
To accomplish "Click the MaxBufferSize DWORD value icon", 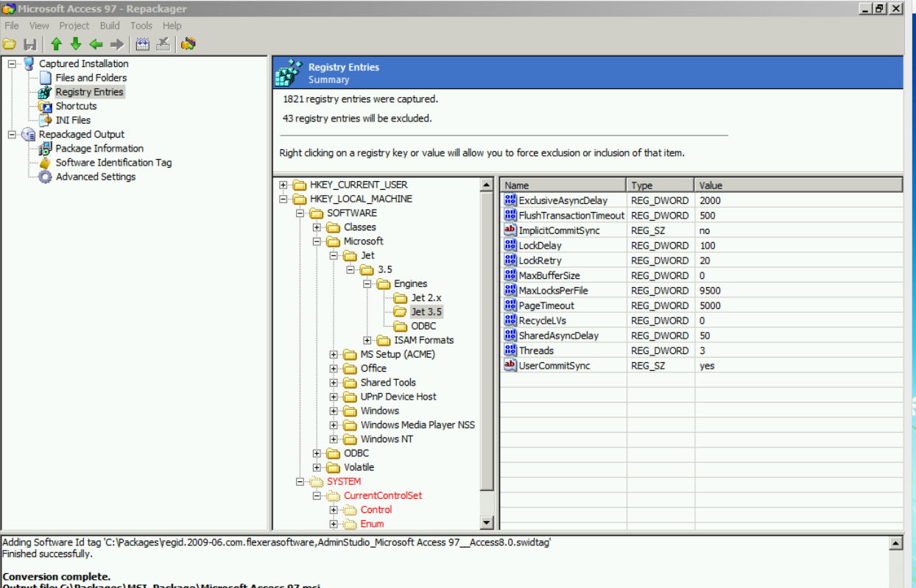I will coord(510,275).
